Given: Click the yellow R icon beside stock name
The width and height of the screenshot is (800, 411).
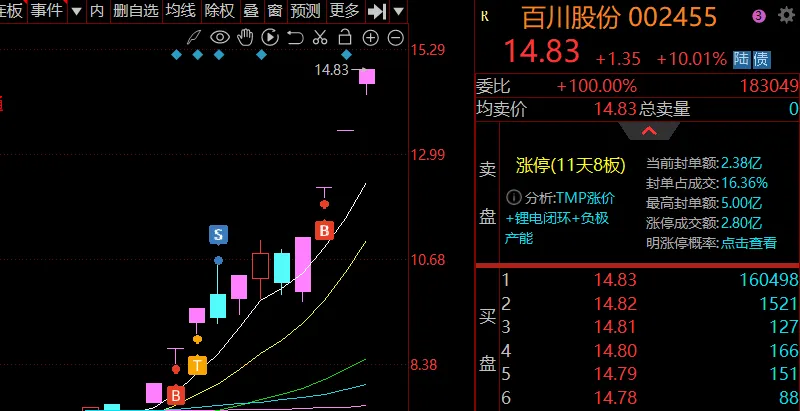Looking at the screenshot, I should pyautogui.click(x=485, y=17).
